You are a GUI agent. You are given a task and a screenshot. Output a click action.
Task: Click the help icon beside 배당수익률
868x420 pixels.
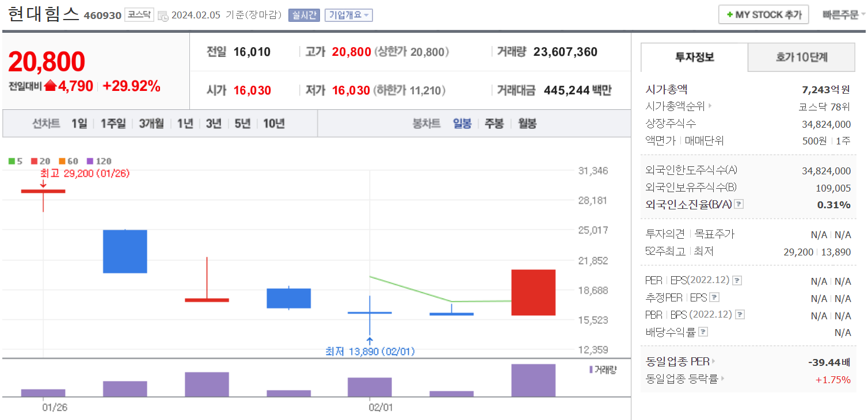point(703,332)
